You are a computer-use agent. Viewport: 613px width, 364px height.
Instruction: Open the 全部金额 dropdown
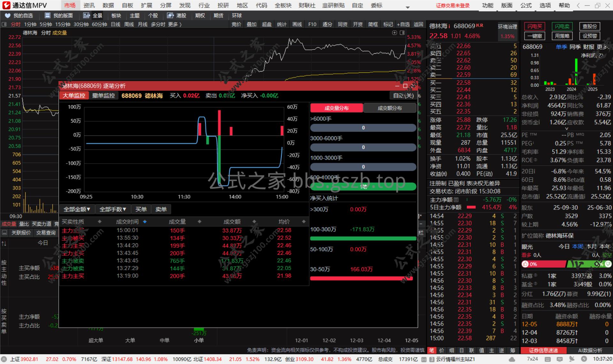[x=77, y=209]
